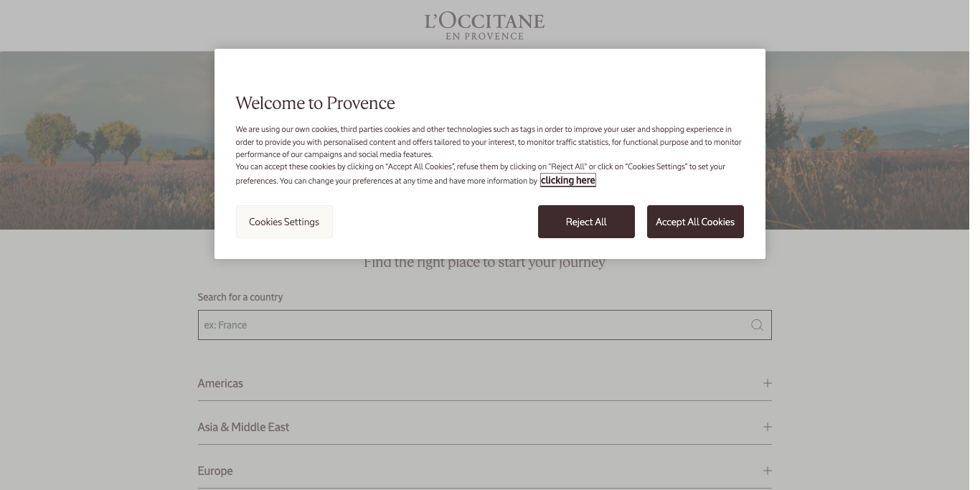Screen dimensions: 980x490
Task: Select the Americas section header
Action: click(220, 383)
